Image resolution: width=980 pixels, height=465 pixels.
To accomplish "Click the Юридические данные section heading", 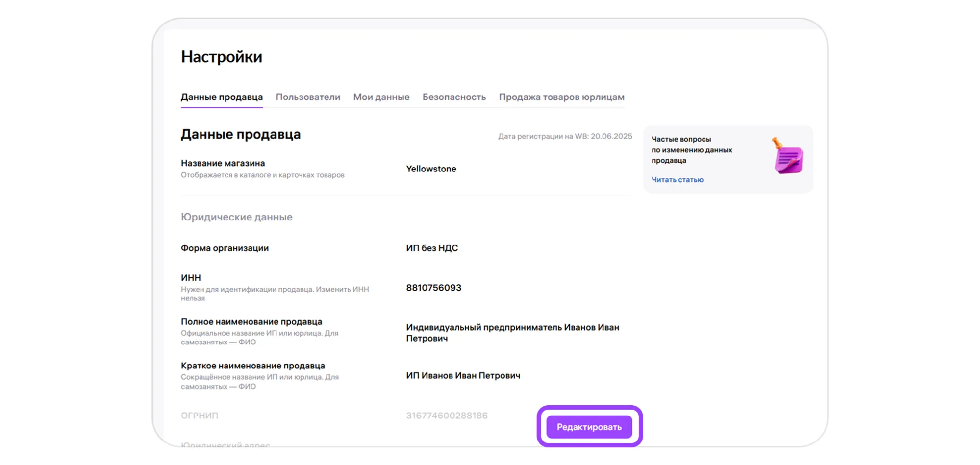I will pos(236,217).
